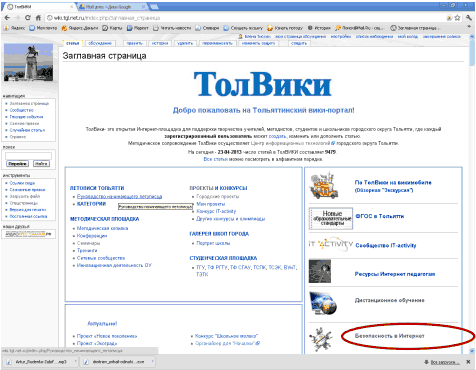
Task: Open Сообщество in navigation sidebar
Action: click(22, 110)
